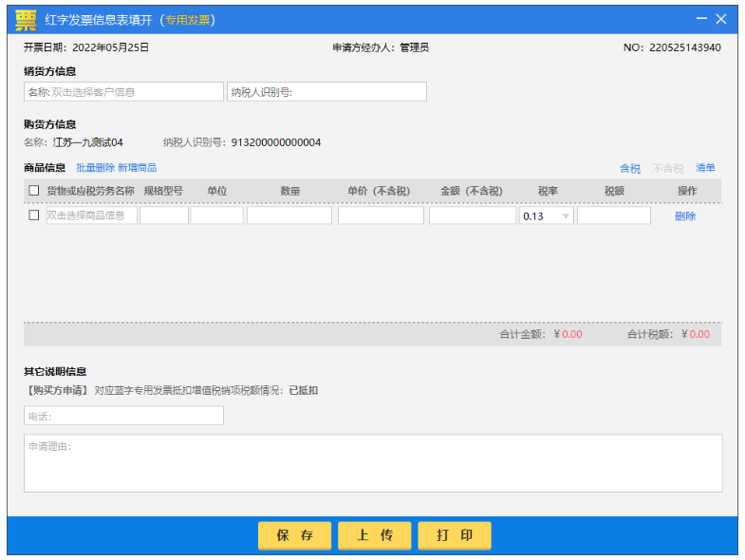This screenshot has width=745, height=560.
Task: Click the 已抵扣 deduction status text
Action: click(304, 391)
